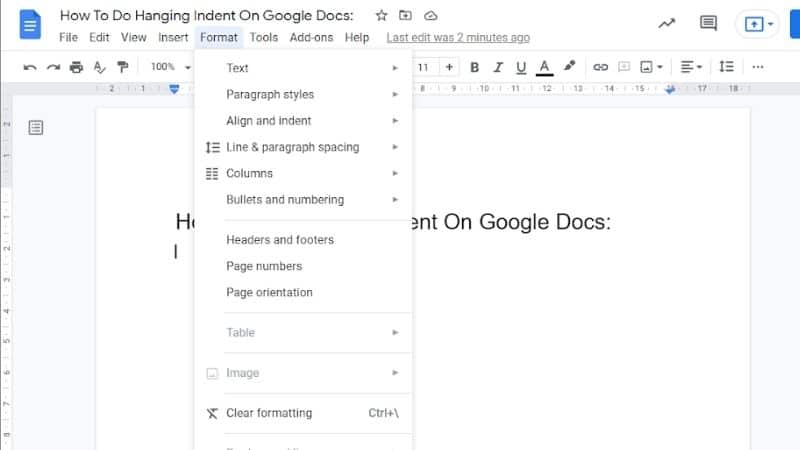The height and width of the screenshot is (450, 800).
Task: Open the Add-ons menu
Action: point(311,37)
